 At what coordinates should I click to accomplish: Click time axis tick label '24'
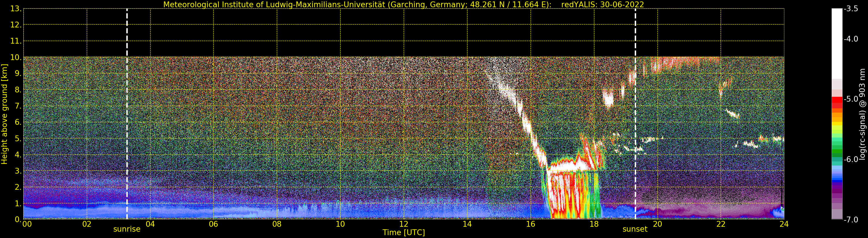[x=784, y=224]
